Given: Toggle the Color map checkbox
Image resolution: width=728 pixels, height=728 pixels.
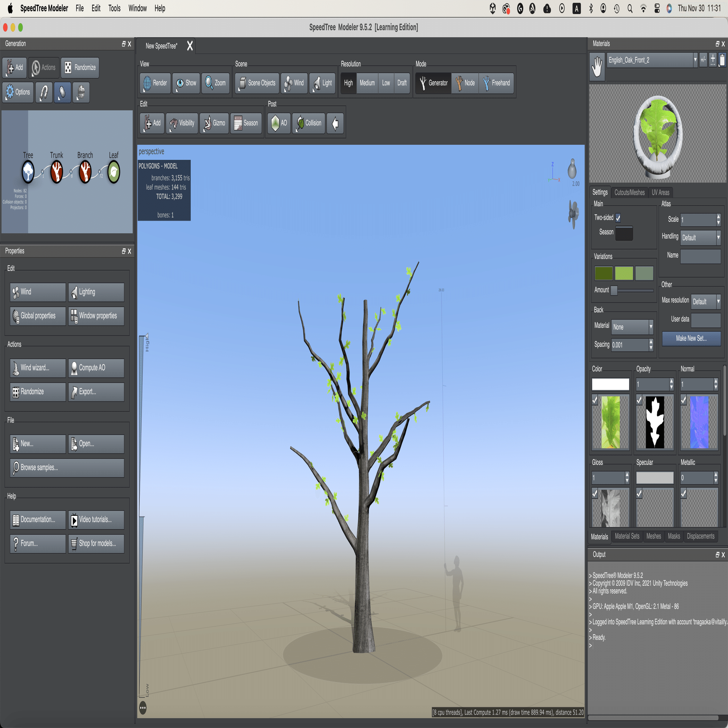Looking at the screenshot, I should (595, 400).
